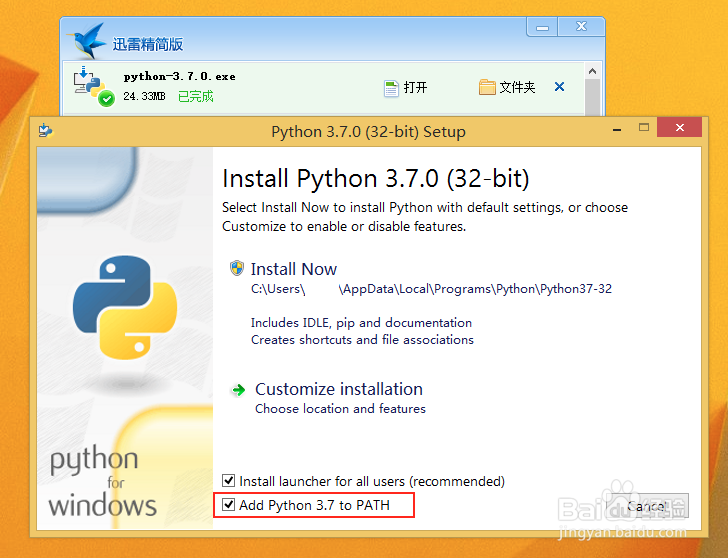Click 'Choose location and features' text
This screenshot has height=558, width=728.
pos(340,409)
